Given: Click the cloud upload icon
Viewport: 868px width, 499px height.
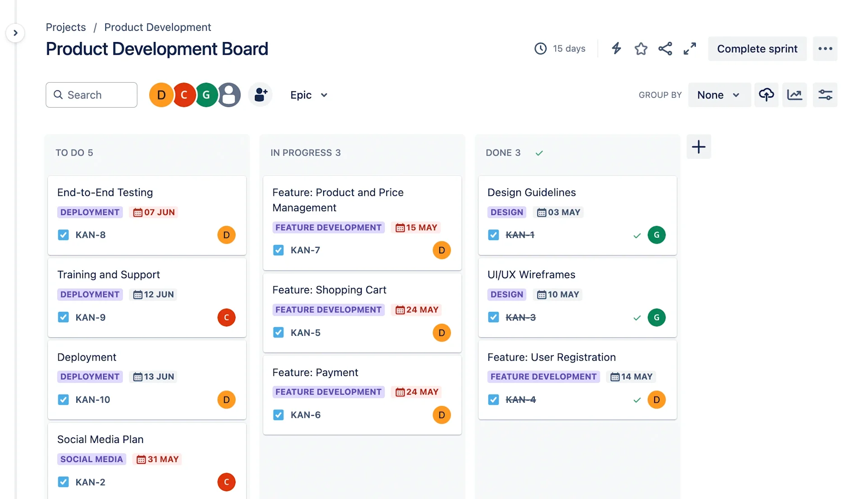Looking at the screenshot, I should (766, 95).
